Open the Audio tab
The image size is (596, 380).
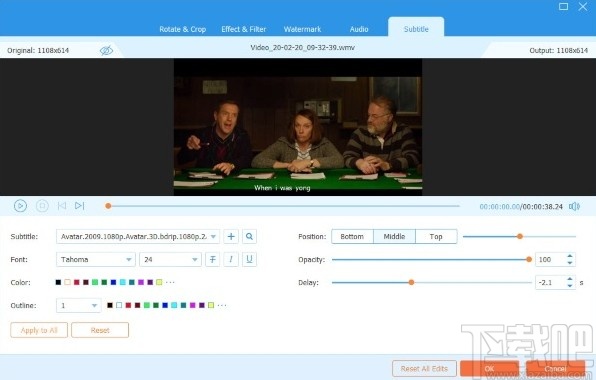click(x=359, y=29)
